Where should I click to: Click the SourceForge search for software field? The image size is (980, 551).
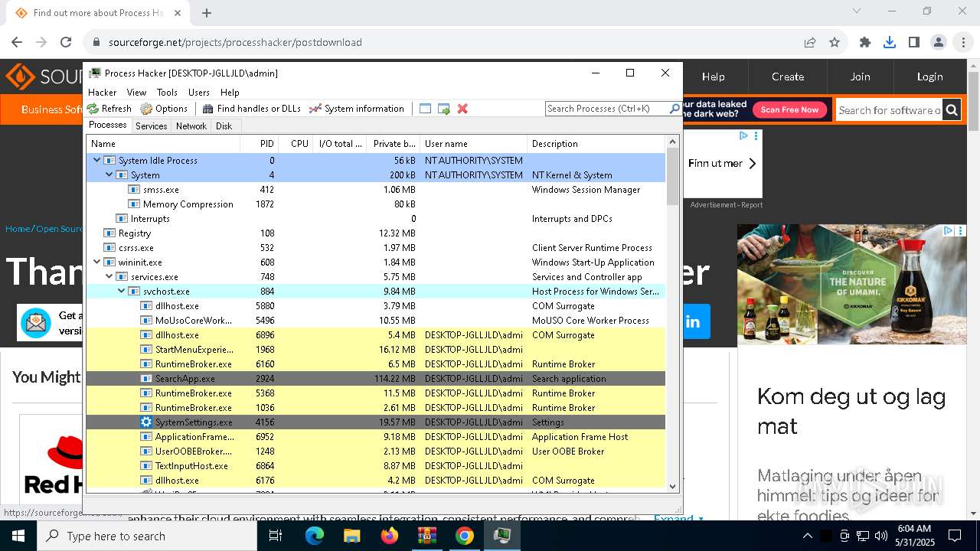[x=889, y=110]
